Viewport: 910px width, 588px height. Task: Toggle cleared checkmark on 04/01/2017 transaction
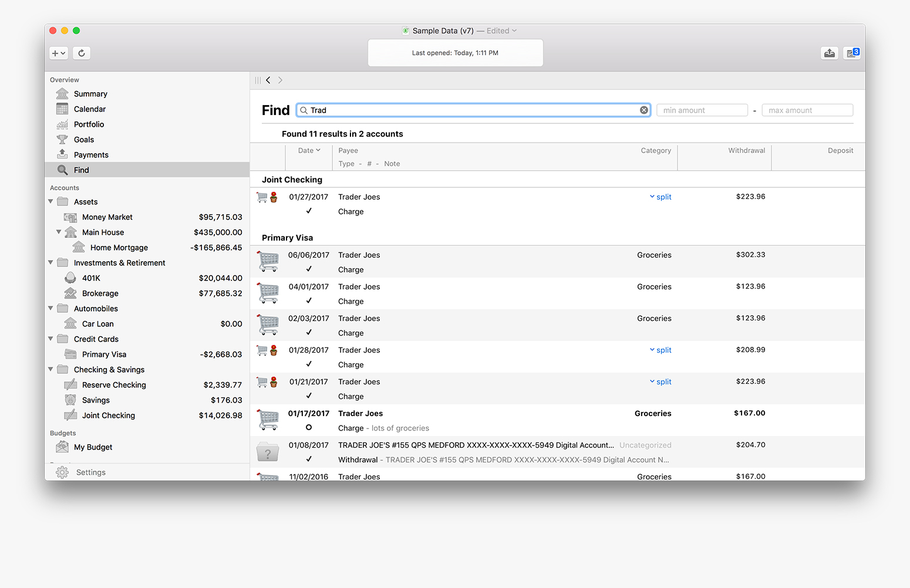pyautogui.click(x=309, y=300)
